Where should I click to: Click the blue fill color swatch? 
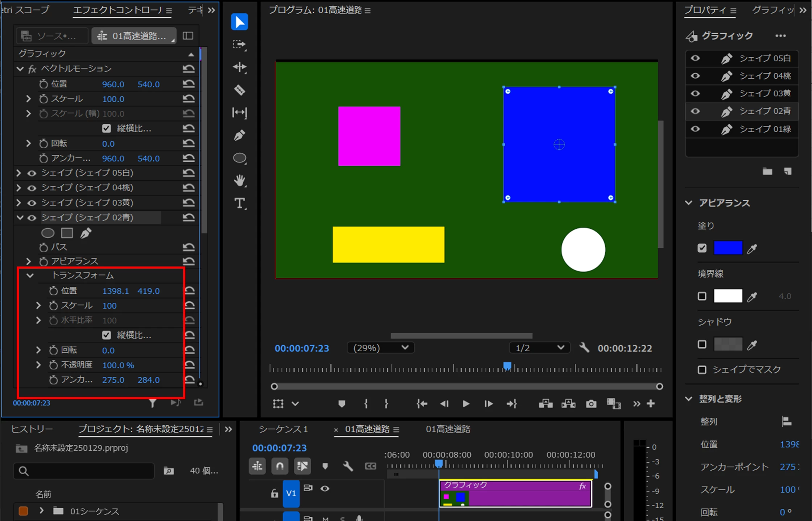click(x=727, y=248)
